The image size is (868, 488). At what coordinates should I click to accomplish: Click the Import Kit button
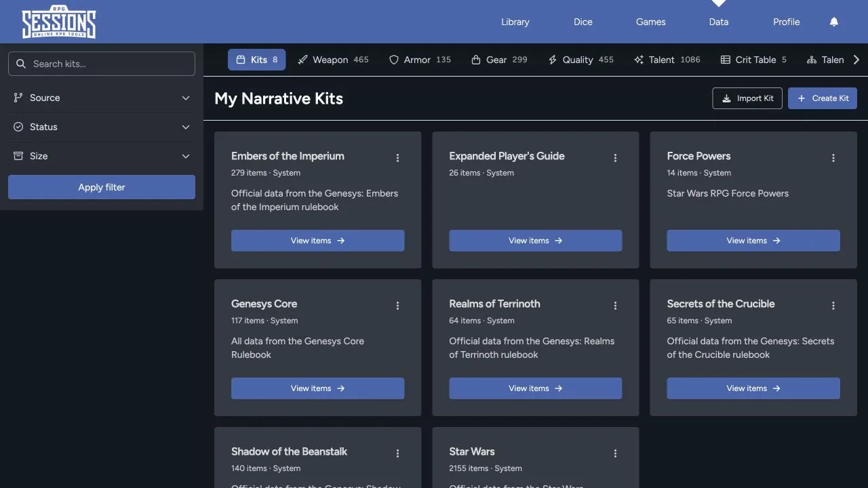pos(747,98)
